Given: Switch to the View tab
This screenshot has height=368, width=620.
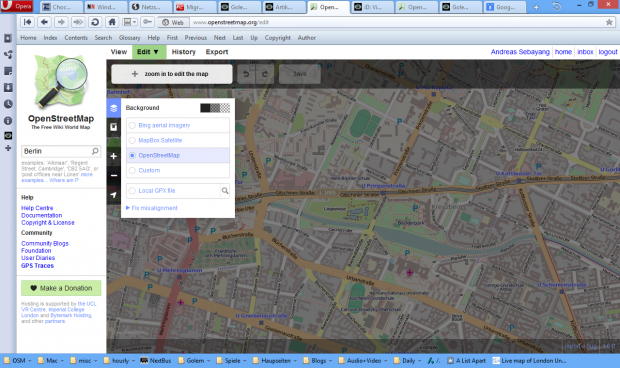Looking at the screenshot, I should [x=119, y=52].
